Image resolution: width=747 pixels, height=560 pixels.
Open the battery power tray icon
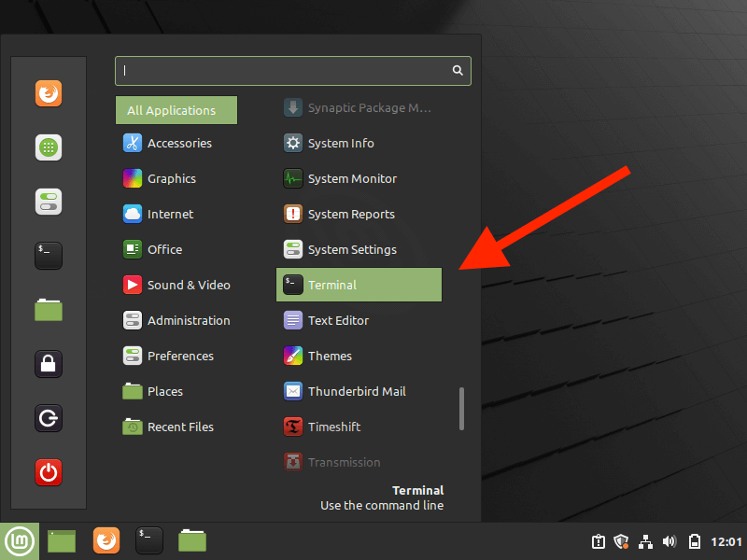(x=695, y=541)
